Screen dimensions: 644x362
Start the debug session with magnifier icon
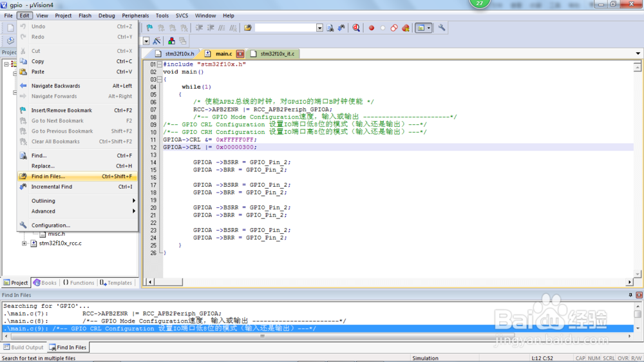click(356, 28)
